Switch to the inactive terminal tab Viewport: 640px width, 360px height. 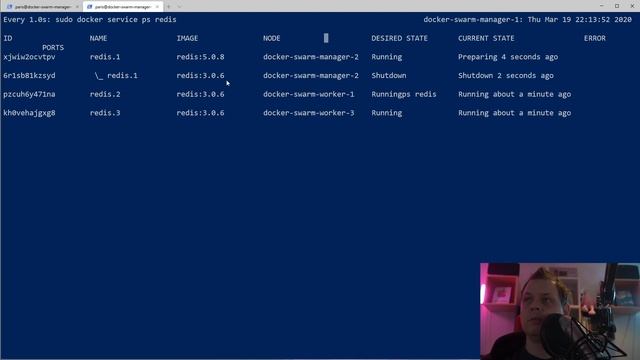coord(41,7)
